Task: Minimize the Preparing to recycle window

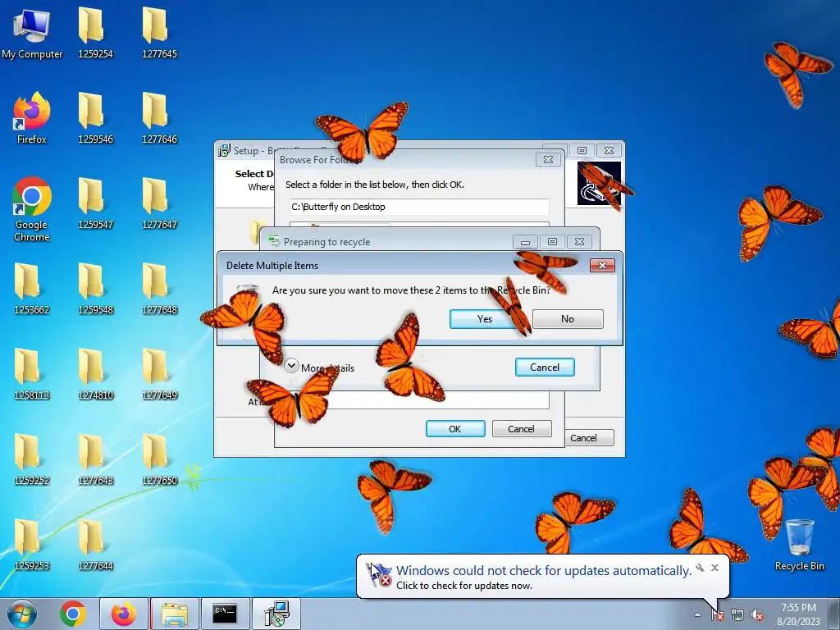Action: pos(526,242)
